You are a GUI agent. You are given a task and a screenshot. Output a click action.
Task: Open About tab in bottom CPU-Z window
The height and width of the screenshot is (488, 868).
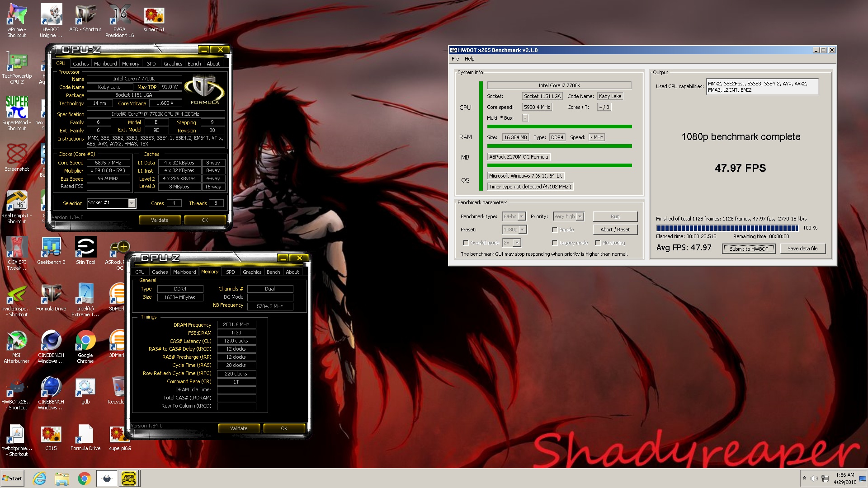click(292, 272)
